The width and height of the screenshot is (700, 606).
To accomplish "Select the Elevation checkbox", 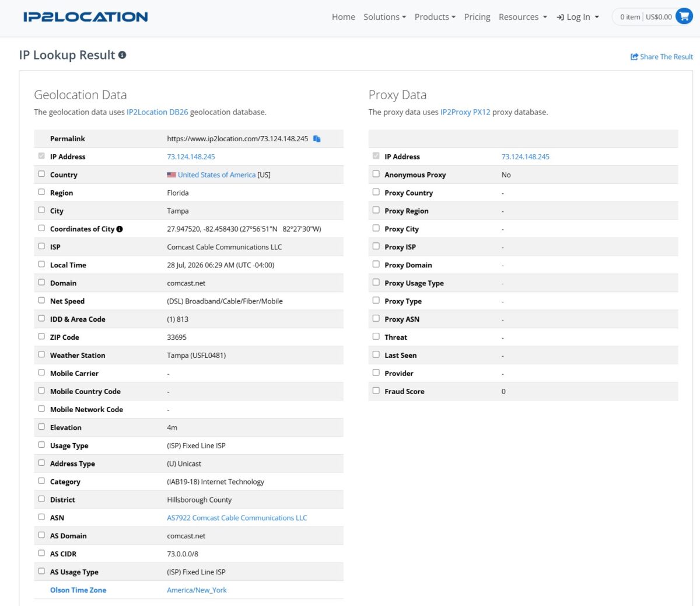I will click(41, 427).
